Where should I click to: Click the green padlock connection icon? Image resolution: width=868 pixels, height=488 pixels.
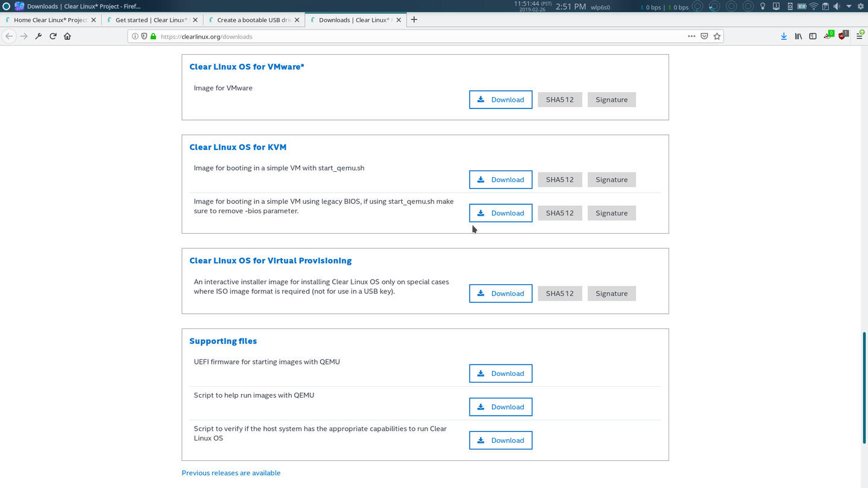(x=153, y=36)
